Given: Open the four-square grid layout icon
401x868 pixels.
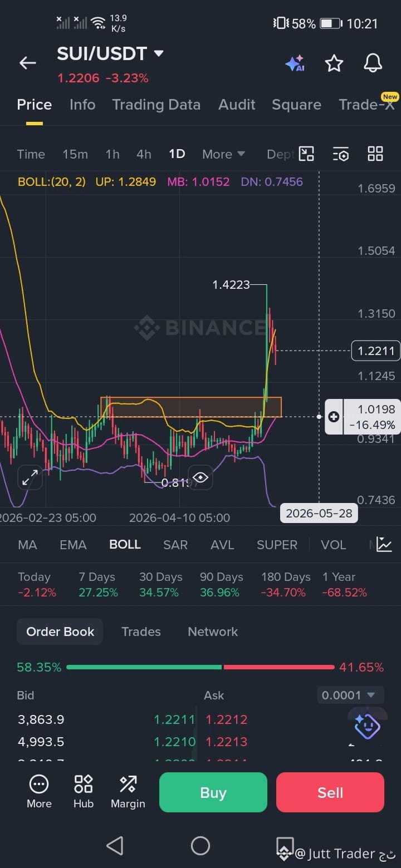Looking at the screenshot, I should pos(375,154).
